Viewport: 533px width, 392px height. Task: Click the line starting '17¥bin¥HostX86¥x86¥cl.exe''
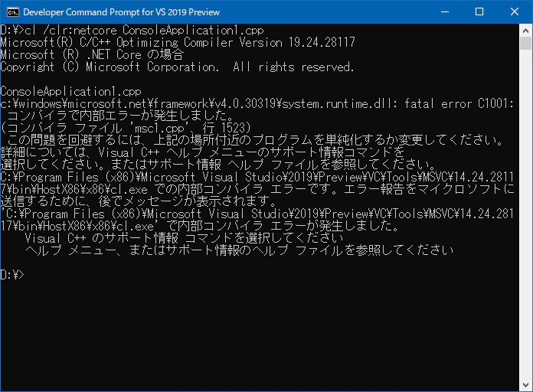[x=200, y=226]
